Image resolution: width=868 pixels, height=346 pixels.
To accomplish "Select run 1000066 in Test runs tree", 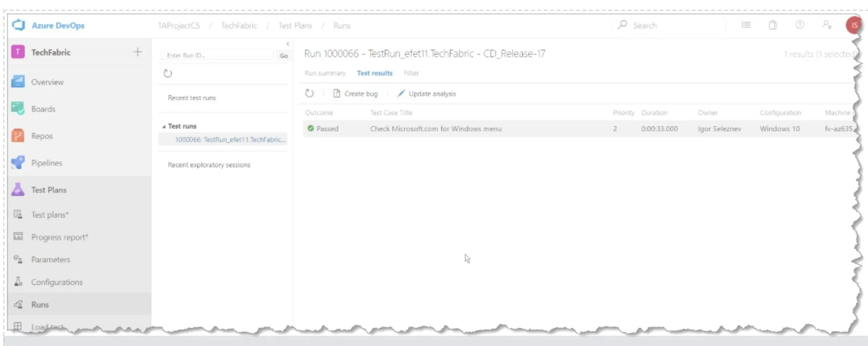I will (230, 140).
